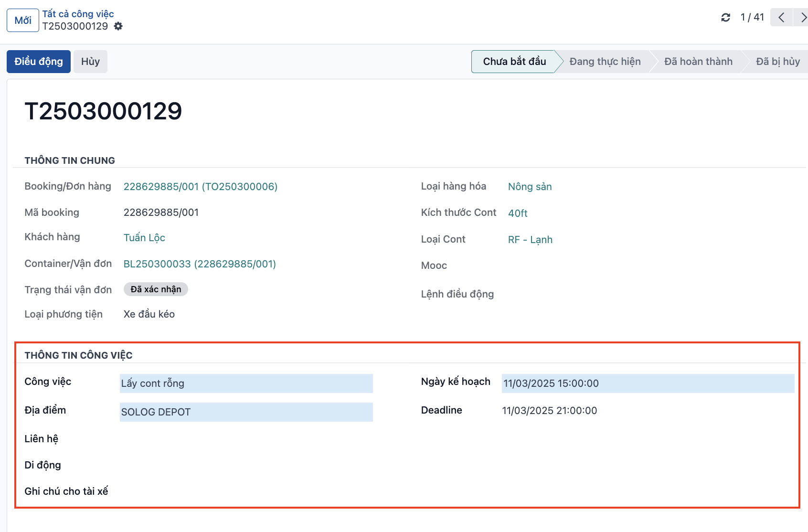The width and height of the screenshot is (808, 532).
Task: Click the Ngày kế hoạch date field
Action: [x=648, y=383]
